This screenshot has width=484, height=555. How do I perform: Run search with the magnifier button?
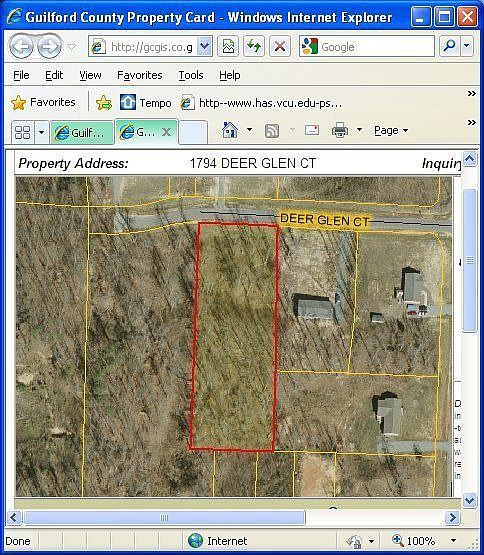pos(450,46)
